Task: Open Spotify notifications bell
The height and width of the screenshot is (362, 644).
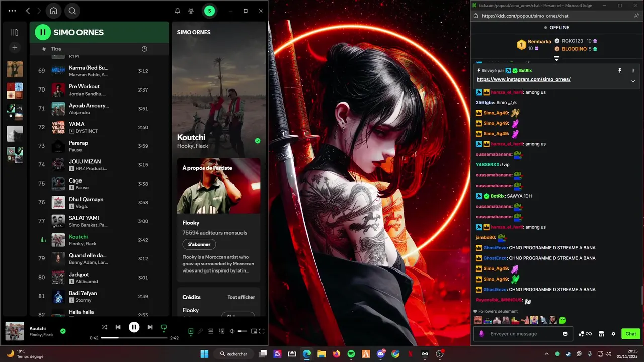Action: (x=177, y=11)
